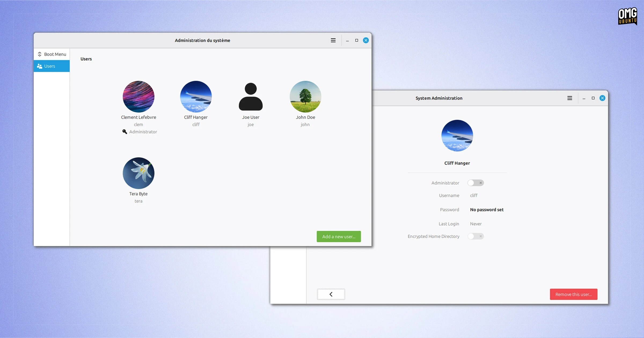Click the Users sidebar icon

point(40,66)
